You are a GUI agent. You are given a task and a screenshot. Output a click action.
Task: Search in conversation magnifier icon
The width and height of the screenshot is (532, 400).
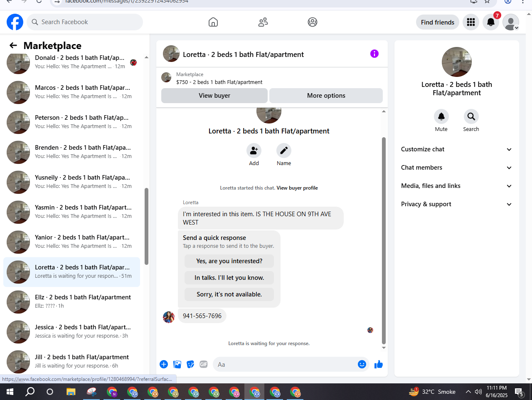coord(471,116)
